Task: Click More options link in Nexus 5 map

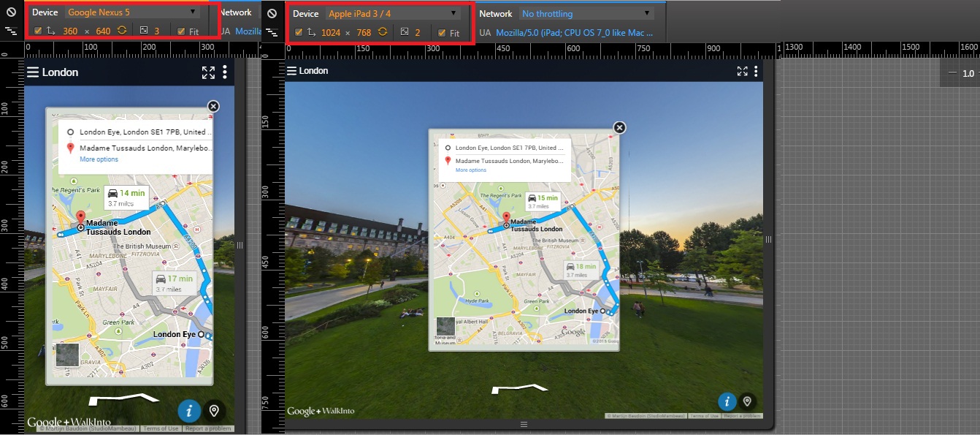Action: point(99,159)
